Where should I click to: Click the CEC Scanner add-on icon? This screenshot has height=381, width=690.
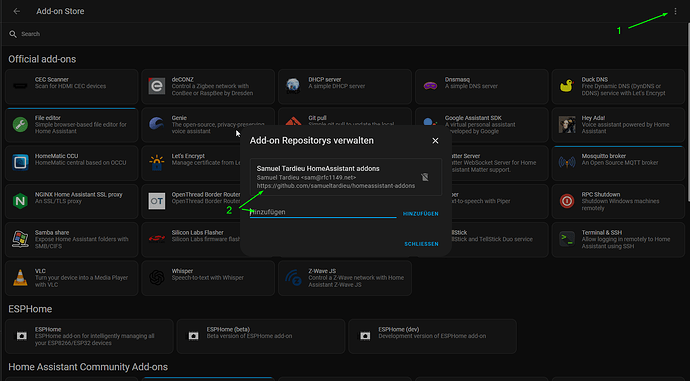coord(20,86)
